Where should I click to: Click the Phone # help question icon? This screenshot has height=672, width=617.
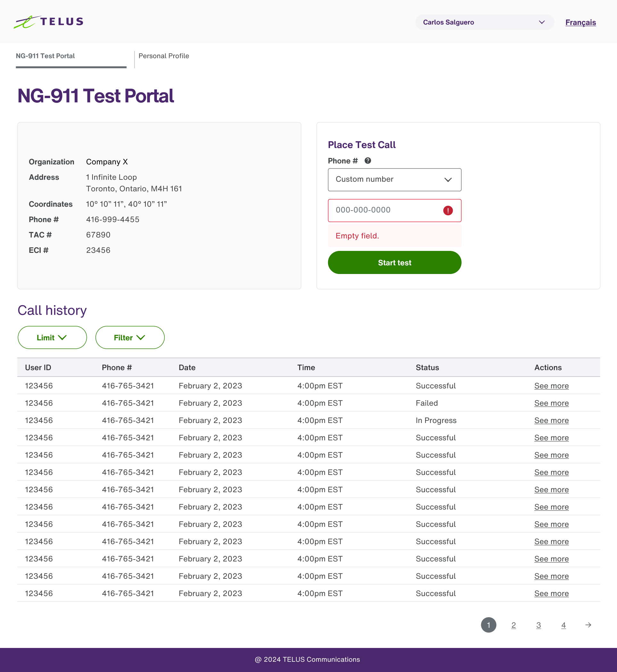(x=367, y=161)
